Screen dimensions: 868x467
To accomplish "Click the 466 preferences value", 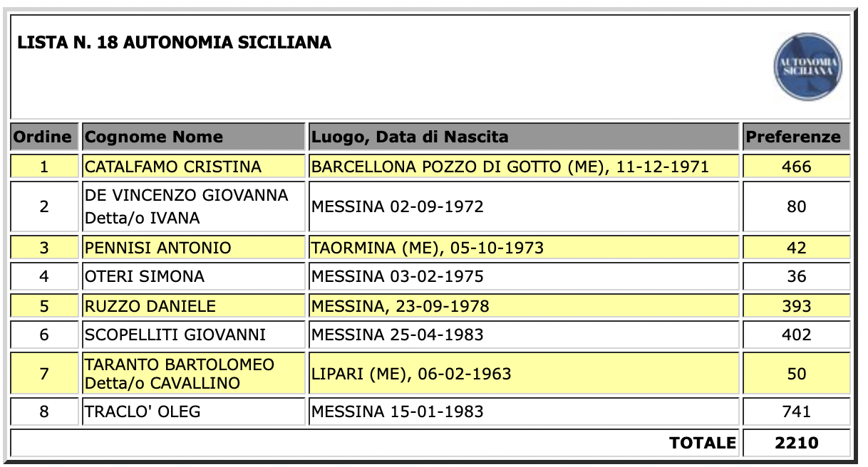I will coord(796,167).
